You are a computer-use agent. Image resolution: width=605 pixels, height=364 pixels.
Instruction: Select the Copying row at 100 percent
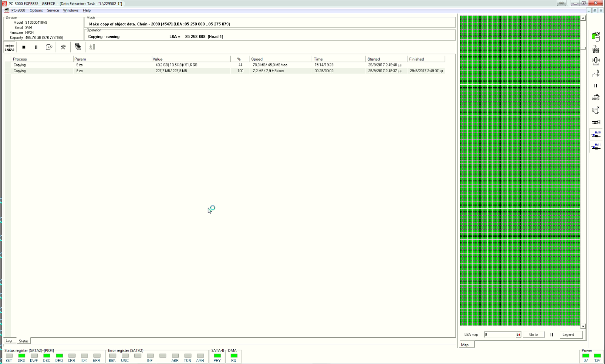[x=225, y=71]
